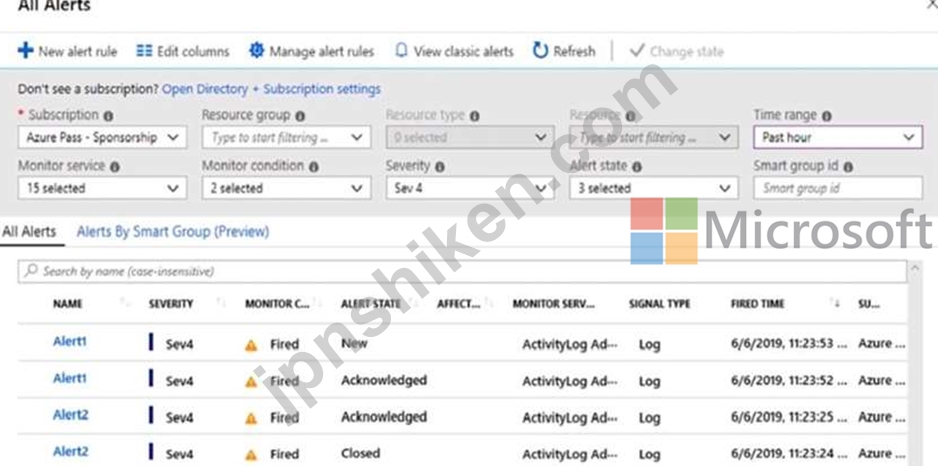This screenshot has width=938, height=466.
Task: Open the Time range Past hour dropdown
Action: click(x=838, y=138)
